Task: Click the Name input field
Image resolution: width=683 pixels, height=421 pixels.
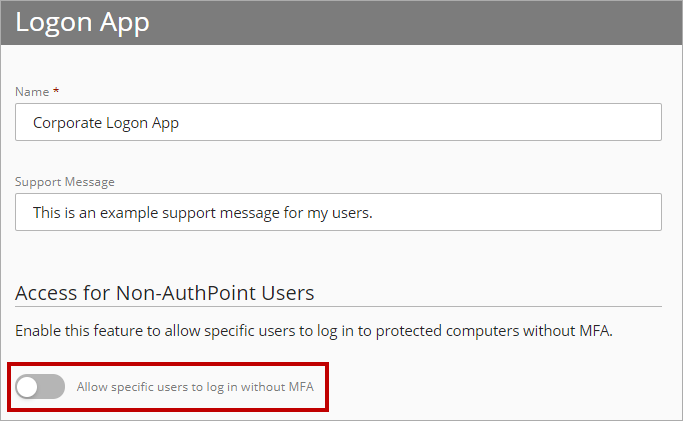Action: [x=338, y=122]
